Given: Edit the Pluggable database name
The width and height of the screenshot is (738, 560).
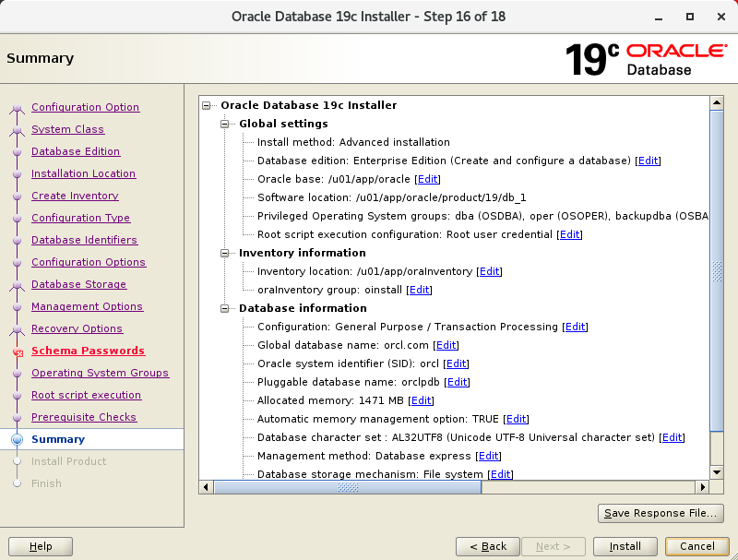Looking at the screenshot, I should tap(457, 382).
